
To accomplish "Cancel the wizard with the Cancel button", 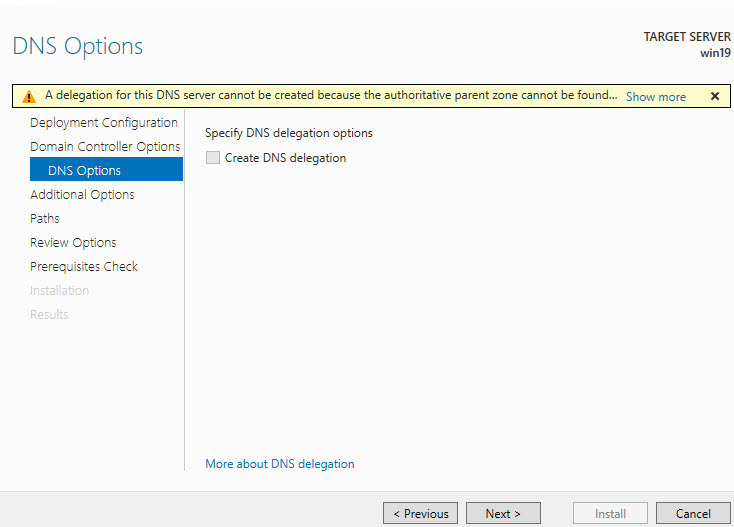I will (693, 513).
